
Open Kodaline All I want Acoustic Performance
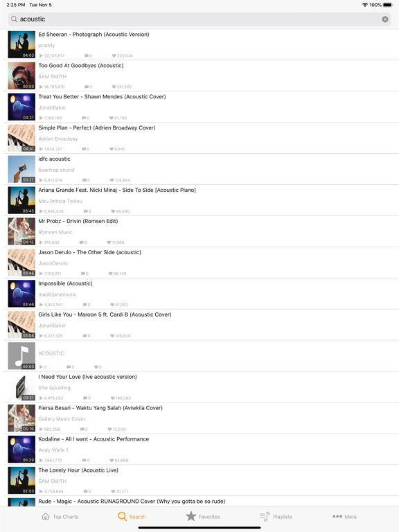pyautogui.click(x=202, y=449)
